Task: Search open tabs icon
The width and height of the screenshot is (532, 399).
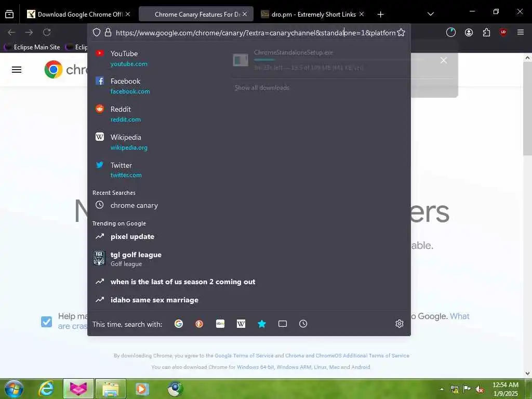Action: click(x=283, y=324)
